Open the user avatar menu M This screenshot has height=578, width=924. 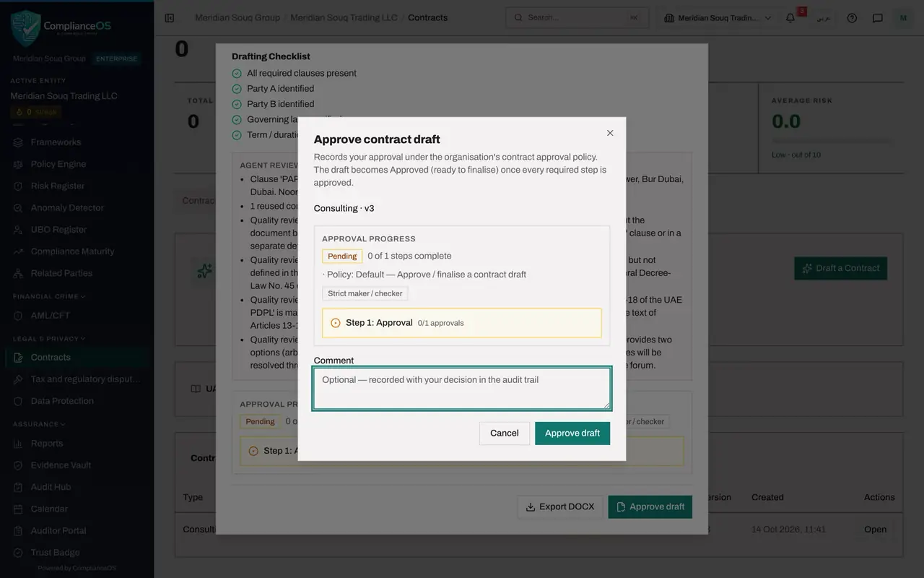[903, 18]
